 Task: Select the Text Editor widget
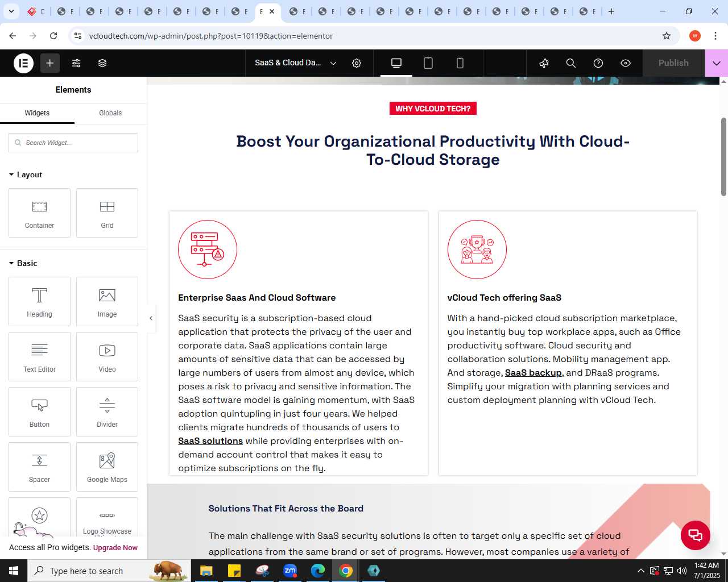coord(39,357)
